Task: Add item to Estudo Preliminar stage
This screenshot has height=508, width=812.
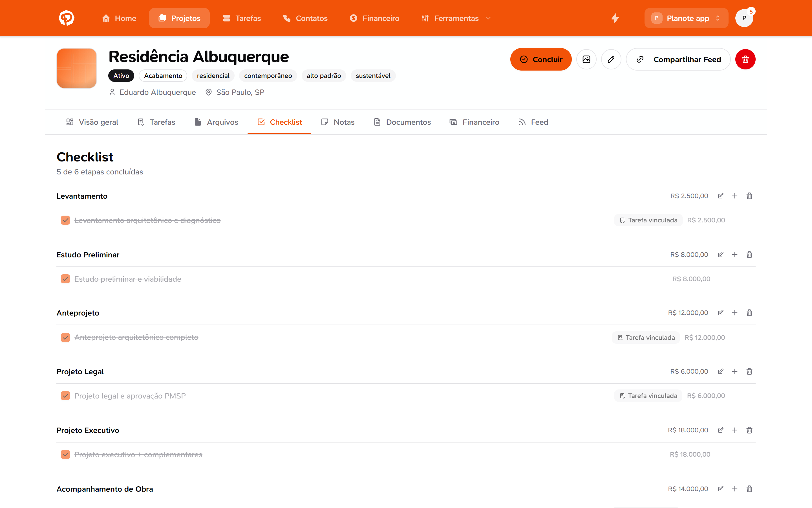Action: click(x=735, y=255)
